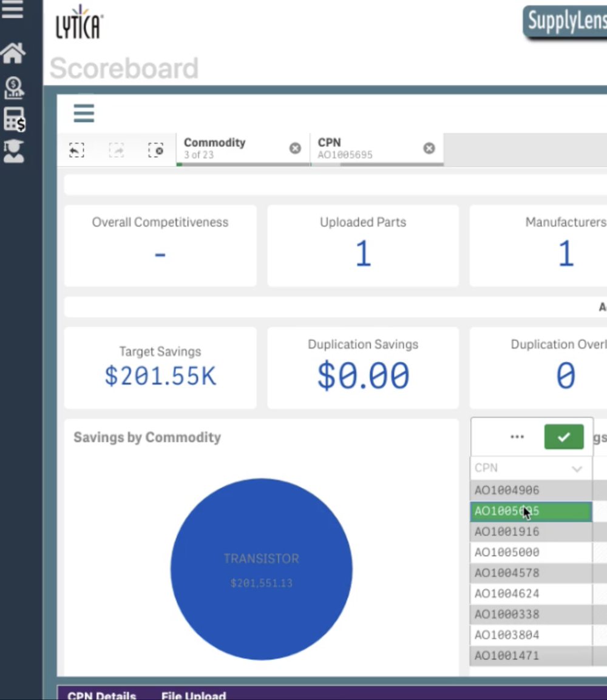Image resolution: width=607 pixels, height=700 pixels.
Task: Select the TRANSISTOR pie chart slice
Action: pos(261,564)
